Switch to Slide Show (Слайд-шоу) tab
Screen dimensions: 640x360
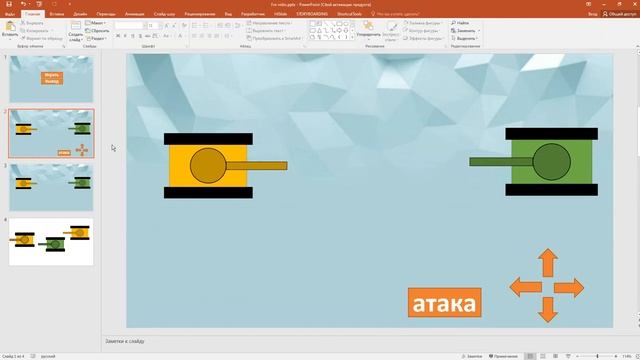point(164,14)
